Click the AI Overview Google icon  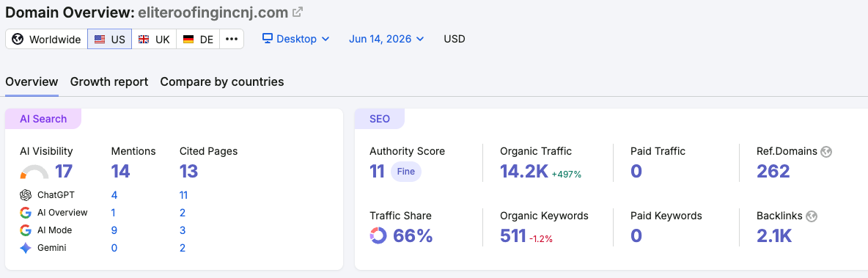pyautogui.click(x=25, y=213)
